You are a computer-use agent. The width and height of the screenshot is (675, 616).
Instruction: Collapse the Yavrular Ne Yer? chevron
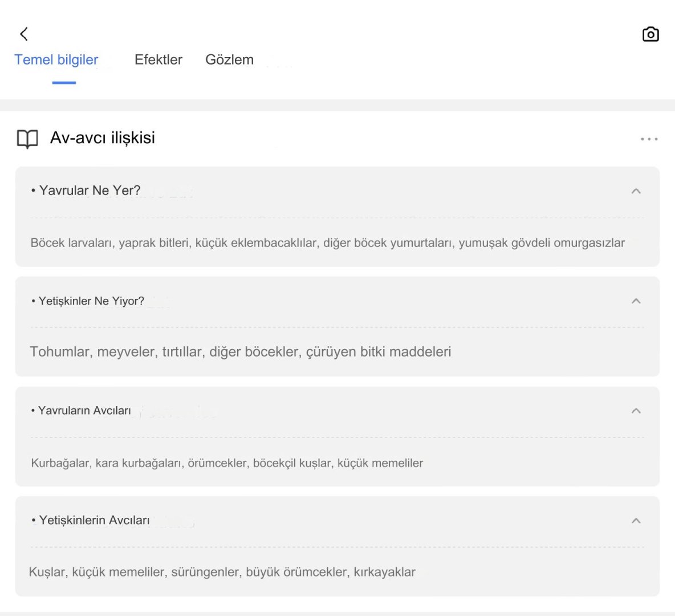pos(636,191)
